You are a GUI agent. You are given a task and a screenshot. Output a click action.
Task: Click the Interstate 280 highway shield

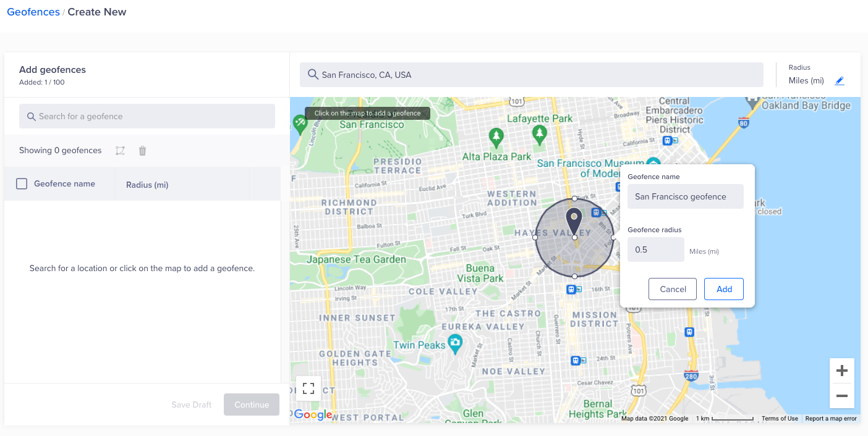(691, 375)
